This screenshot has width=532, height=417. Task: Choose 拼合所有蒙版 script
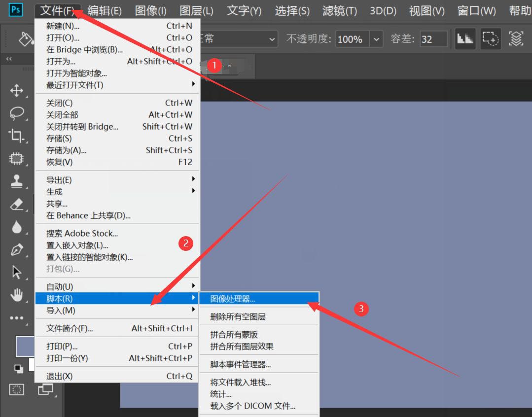259,335
